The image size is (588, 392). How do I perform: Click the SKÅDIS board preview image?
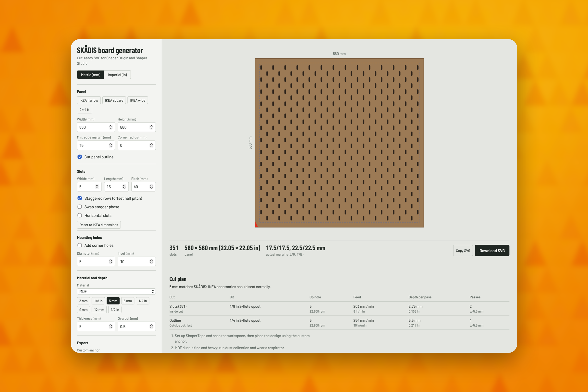tap(339, 143)
